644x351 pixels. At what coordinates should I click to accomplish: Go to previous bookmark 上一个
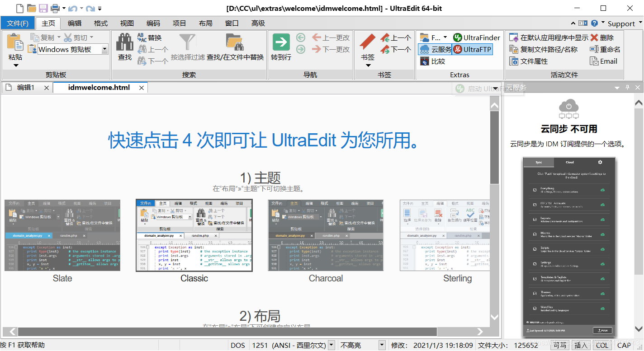click(396, 37)
